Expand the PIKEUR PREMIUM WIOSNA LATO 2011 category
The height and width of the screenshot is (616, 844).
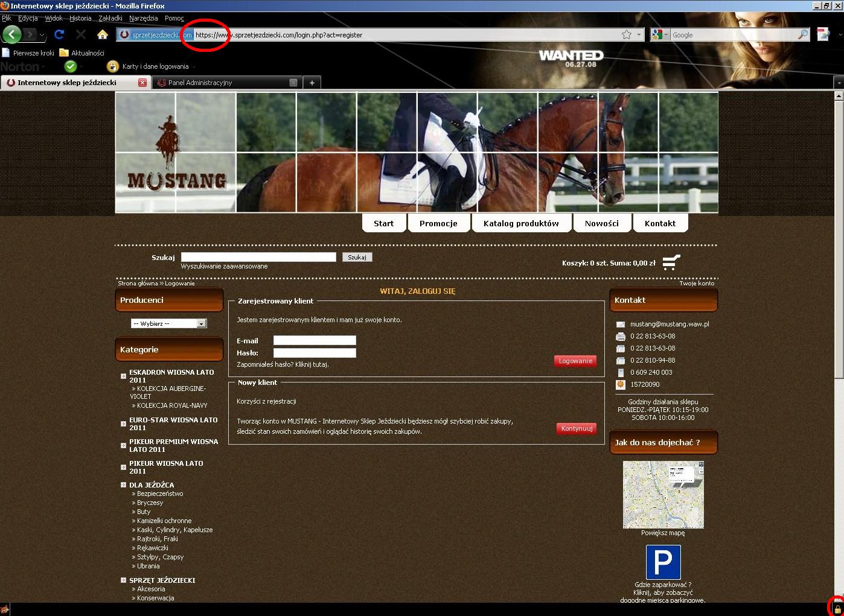coord(123,445)
